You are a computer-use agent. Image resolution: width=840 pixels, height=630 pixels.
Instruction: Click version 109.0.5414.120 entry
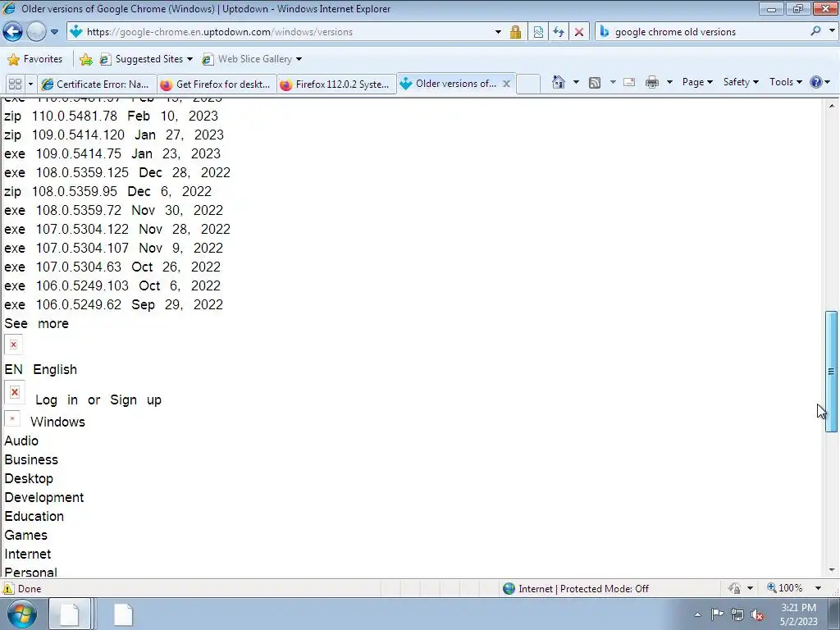click(x=114, y=135)
